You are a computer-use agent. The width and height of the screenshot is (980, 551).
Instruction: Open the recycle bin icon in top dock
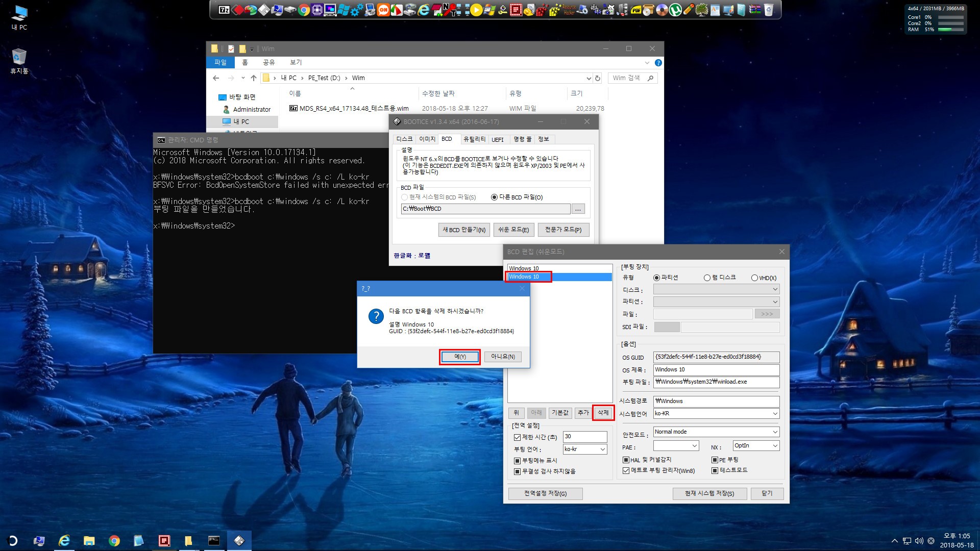pos(768,10)
